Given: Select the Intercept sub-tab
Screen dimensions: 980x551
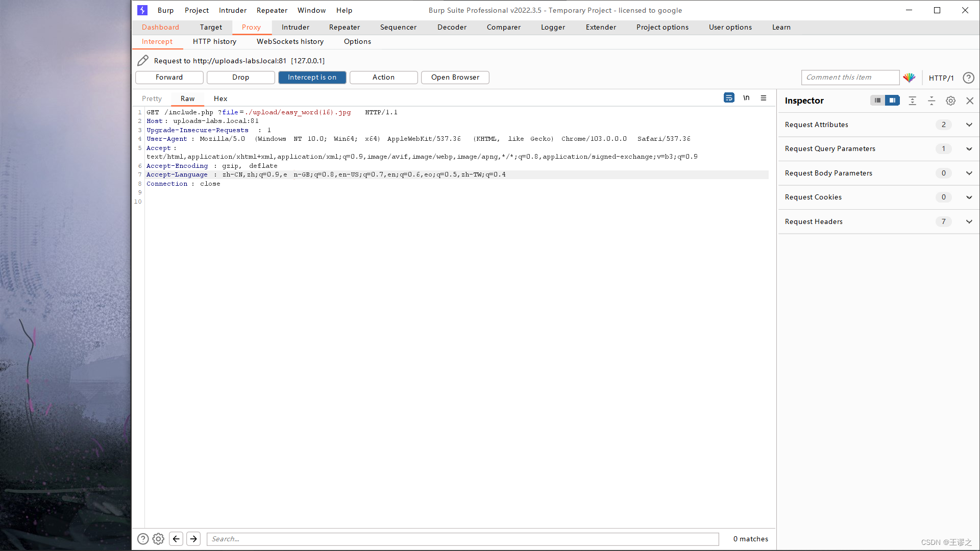Looking at the screenshot, I should coord(157,42).
